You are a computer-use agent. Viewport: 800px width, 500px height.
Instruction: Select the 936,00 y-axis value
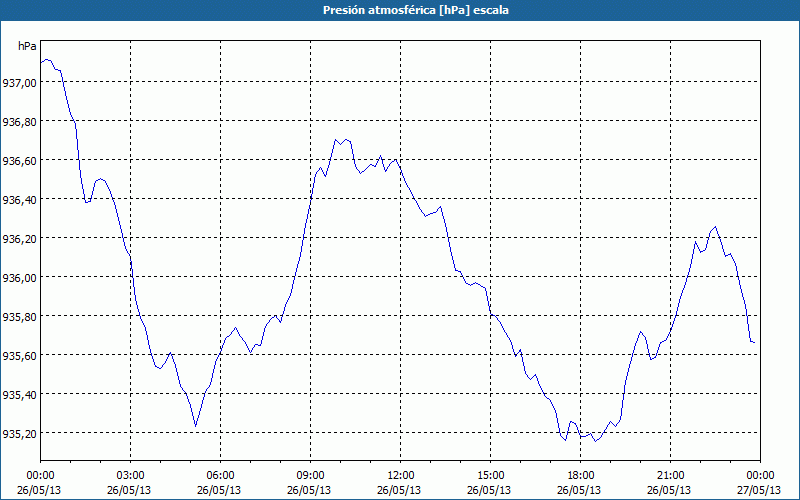tap(20, 278)
